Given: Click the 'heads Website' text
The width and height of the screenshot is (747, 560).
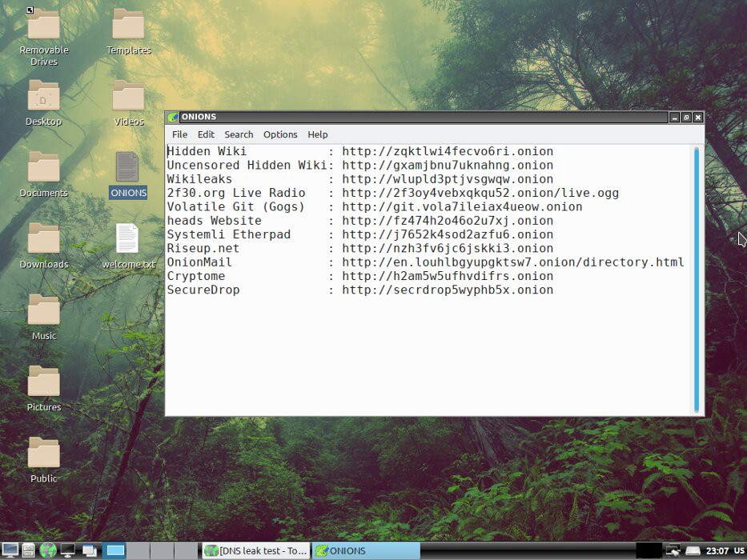Looking at the screenshot, I should 215,221.
